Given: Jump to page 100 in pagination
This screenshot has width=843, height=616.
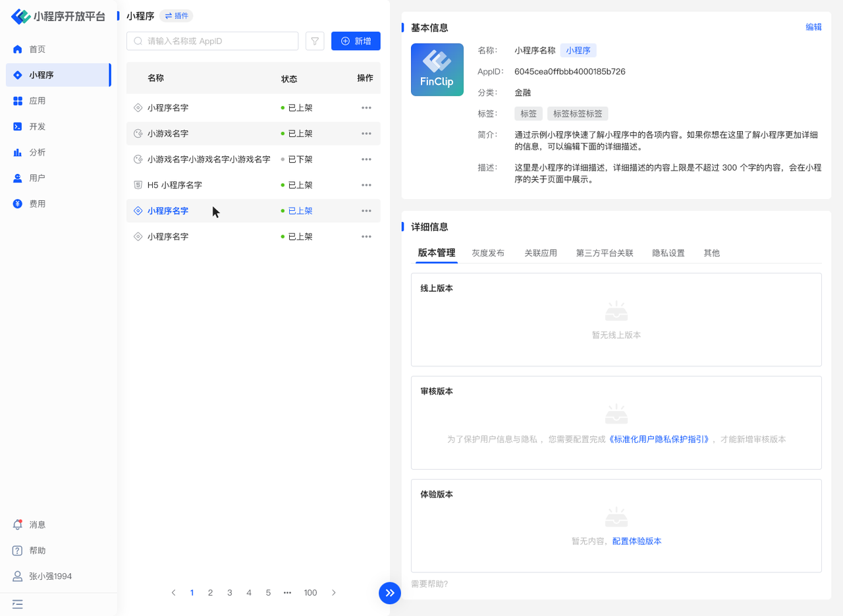Looking at the screenshot, I should [x=310, y=593].
